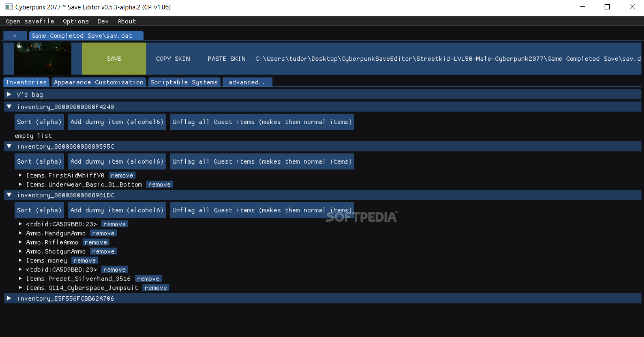Open the Open savefile menu
Viewport: 644px width, 337px height.
click(30, 21)
